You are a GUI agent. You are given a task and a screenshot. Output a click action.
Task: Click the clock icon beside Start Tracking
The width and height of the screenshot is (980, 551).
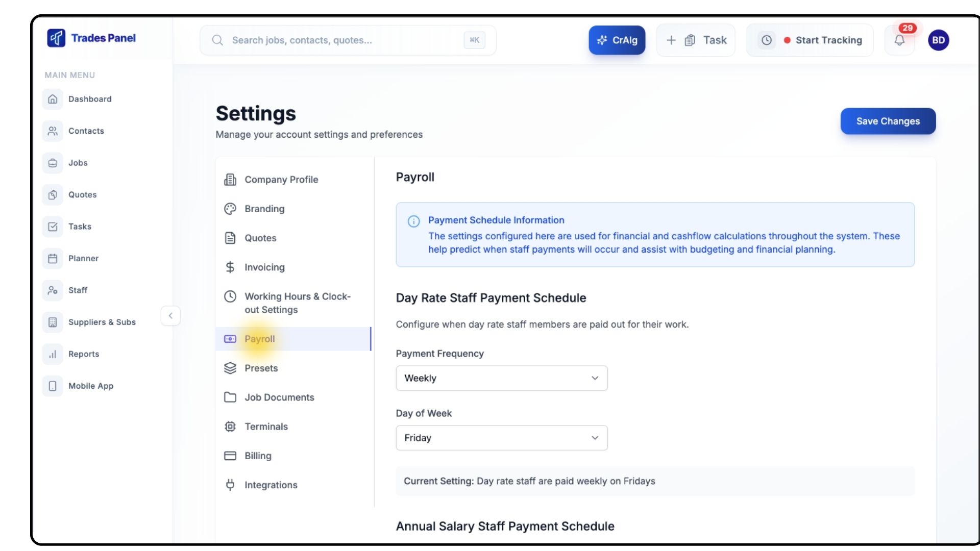pyautogui.click(x=767, y=40)
